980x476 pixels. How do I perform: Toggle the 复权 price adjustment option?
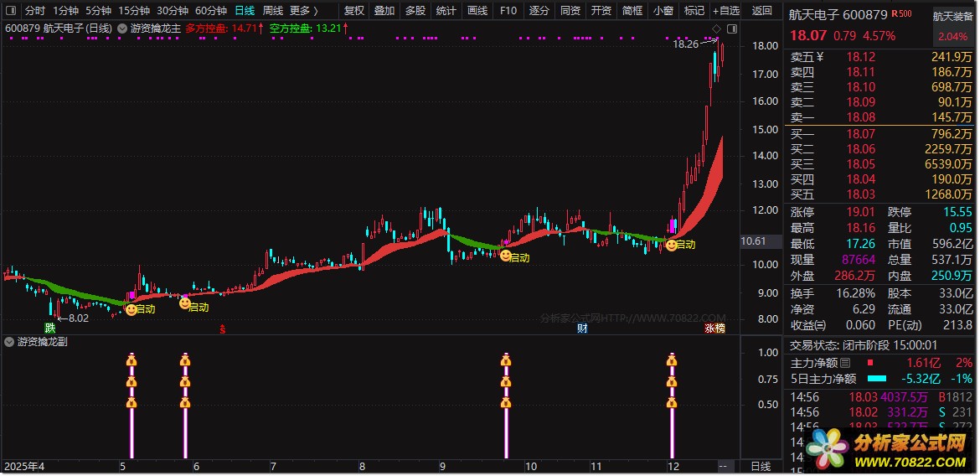pyautogui.click(x=354, y=11)
